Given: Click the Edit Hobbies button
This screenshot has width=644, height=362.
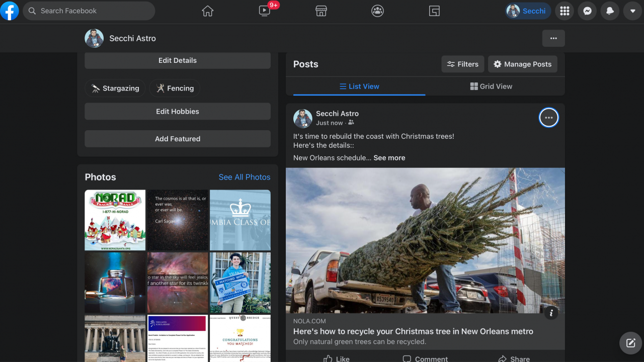Looking at the screenshot, I should [178, 112].
